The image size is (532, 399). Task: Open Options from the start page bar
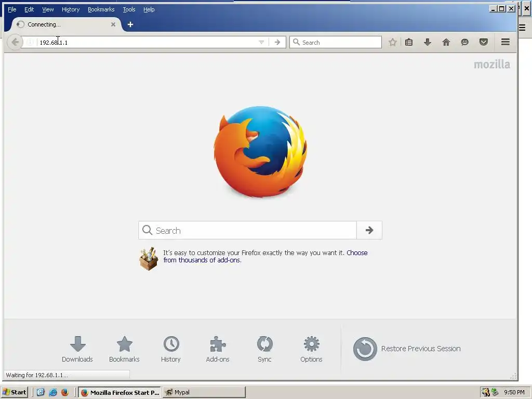click(311, 349)
